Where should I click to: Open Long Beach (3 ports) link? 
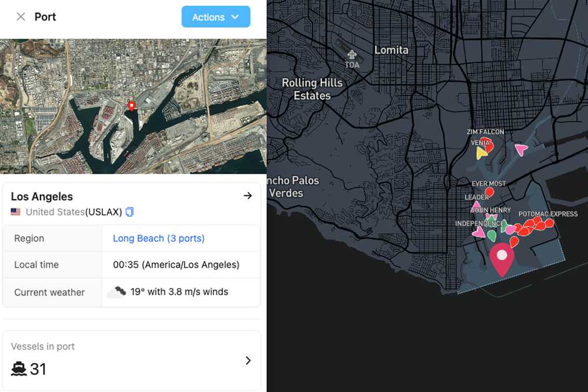159,238
